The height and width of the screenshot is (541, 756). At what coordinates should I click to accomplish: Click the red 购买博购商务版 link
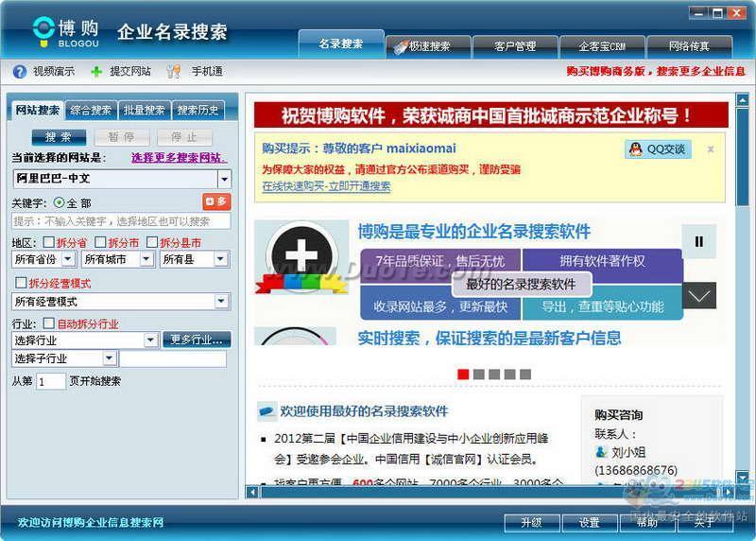656,72
